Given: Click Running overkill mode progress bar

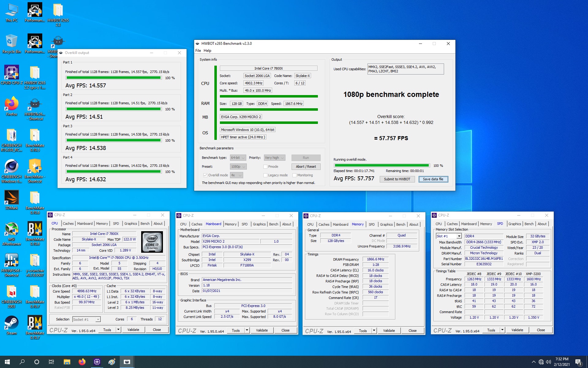Looking at the screenshot, I should 382,166.
